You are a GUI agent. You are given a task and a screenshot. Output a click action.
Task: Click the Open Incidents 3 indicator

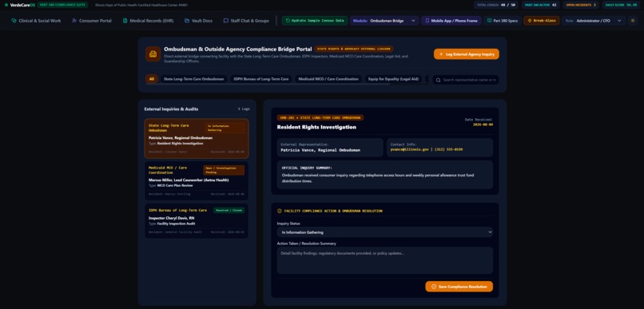point(581,5)
